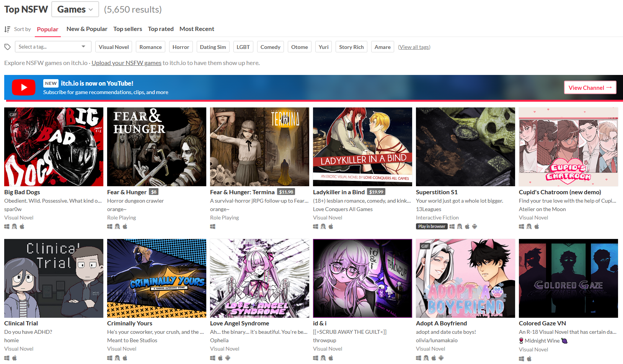Click the sort icon beside Sort by
The width and height of the screenshot is (623, 364).
[x=7, y=29]
